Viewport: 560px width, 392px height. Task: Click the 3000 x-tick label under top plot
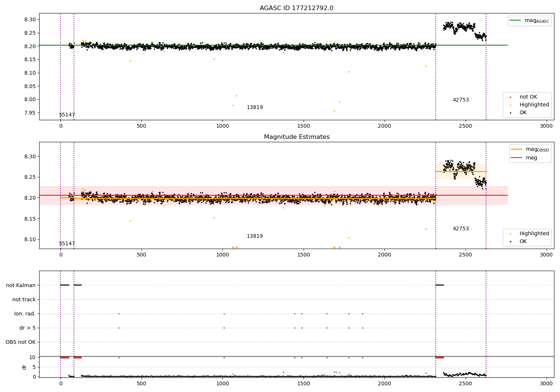(546, 126)
